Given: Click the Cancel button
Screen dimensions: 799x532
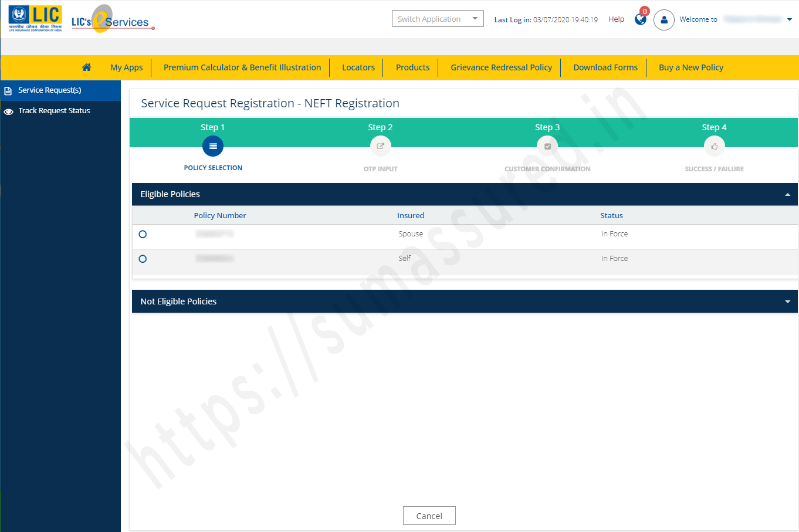Looking at the screenshot, I should (x=429, y=515).
